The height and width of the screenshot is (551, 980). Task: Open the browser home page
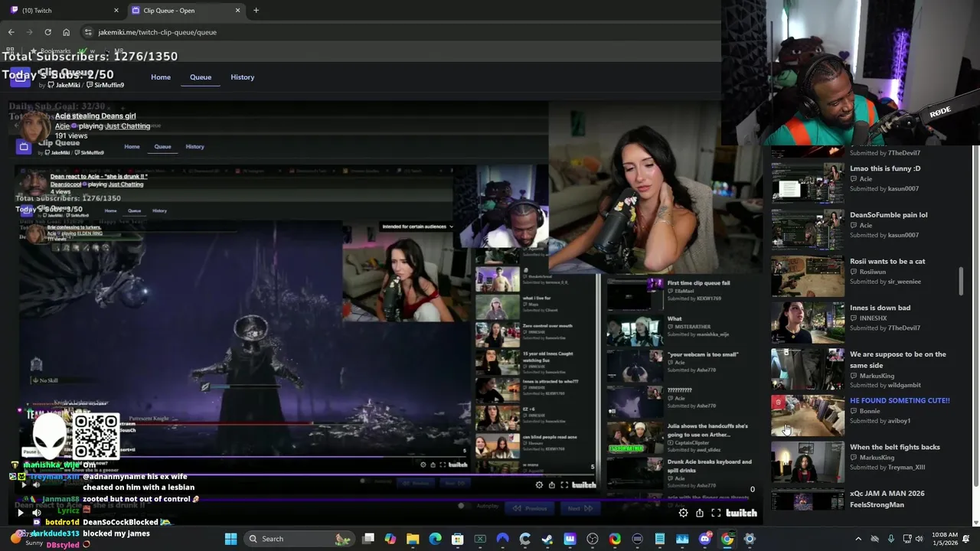coord(66,32)
